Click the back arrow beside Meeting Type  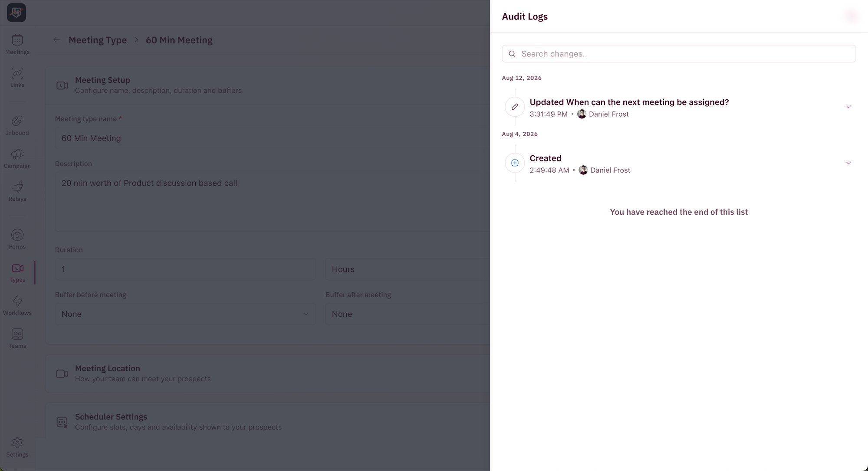click(56, 40)
